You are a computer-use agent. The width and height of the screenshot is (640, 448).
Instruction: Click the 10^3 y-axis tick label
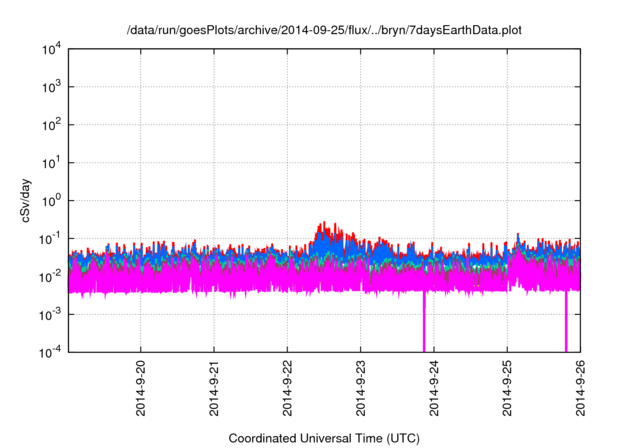pos(51,87)
